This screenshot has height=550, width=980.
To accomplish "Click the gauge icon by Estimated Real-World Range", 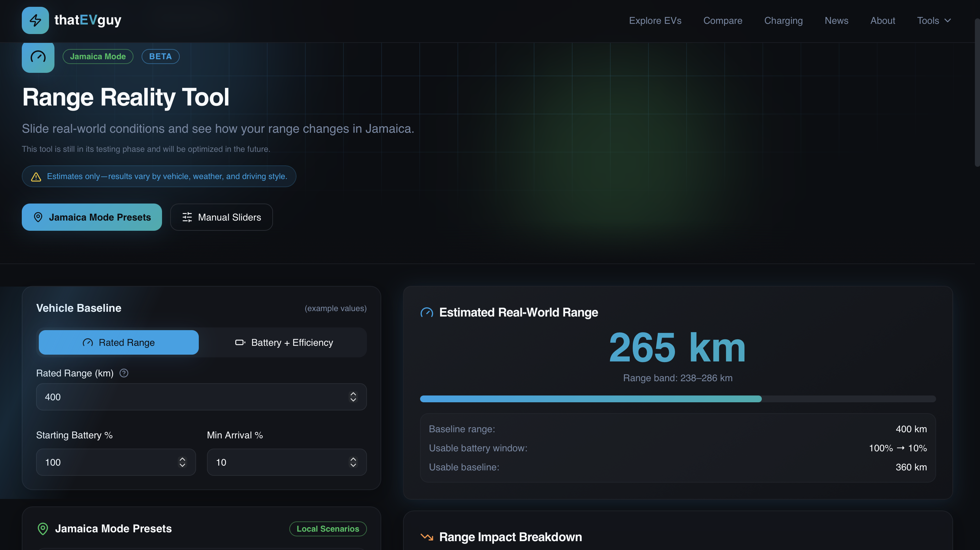I will (x=427, y=313).
